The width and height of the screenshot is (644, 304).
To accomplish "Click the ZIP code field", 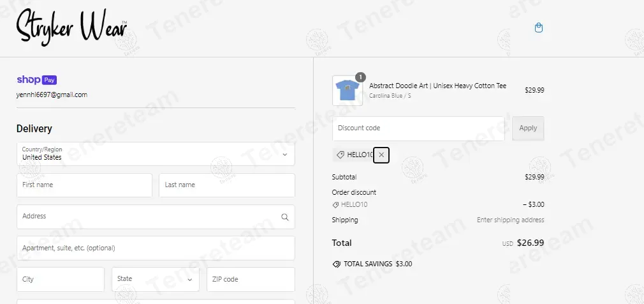I will tap(251, 279).
